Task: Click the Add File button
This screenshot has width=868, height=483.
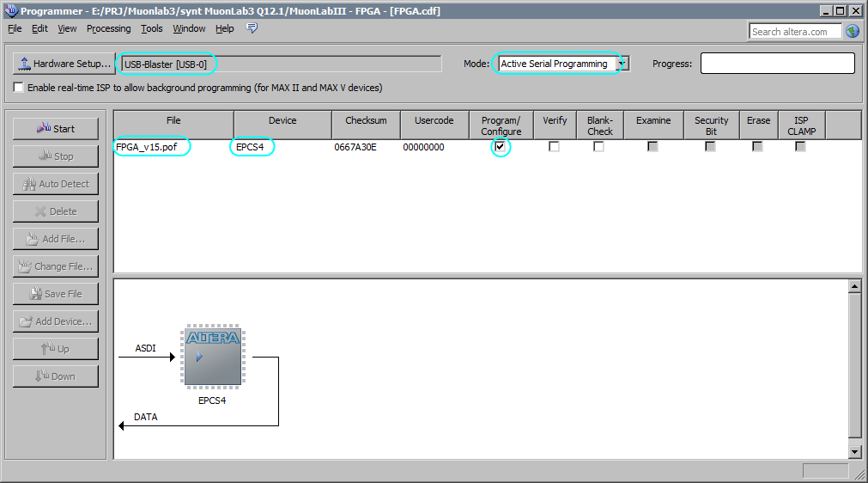Action: pyautogui.click(x=56, y=239)
